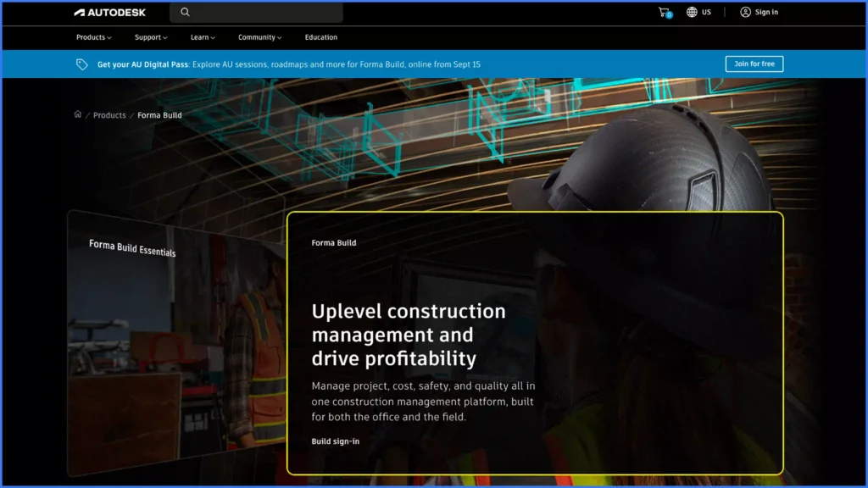Click the Manage project, cost, safety paragraph
The height and width of the screenshot is (488, 868).
pyautogui.click(x=424, y=401)
